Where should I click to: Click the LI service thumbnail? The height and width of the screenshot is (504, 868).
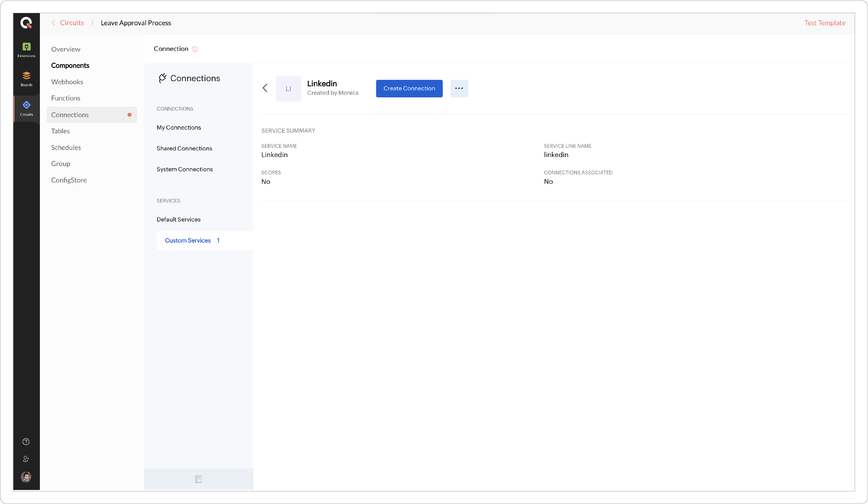tap(288, 89)
